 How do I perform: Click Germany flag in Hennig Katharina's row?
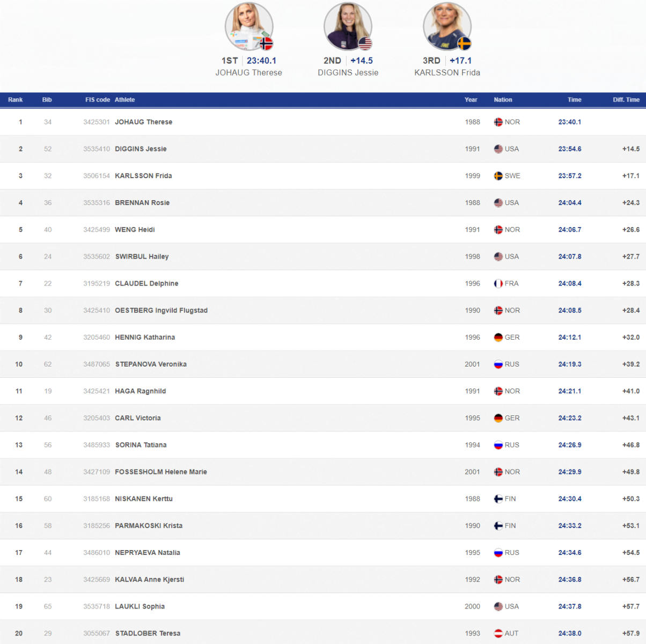[x=498, y=338]
